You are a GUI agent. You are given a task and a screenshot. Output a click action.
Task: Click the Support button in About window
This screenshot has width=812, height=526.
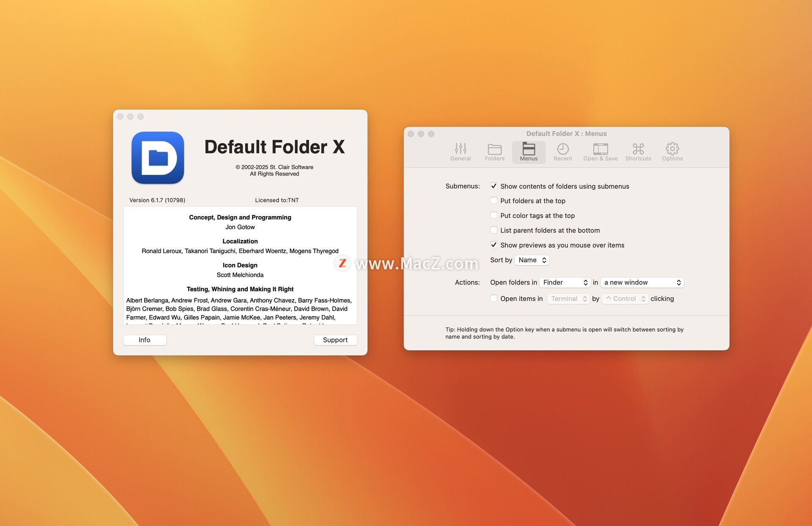point(335,340)
